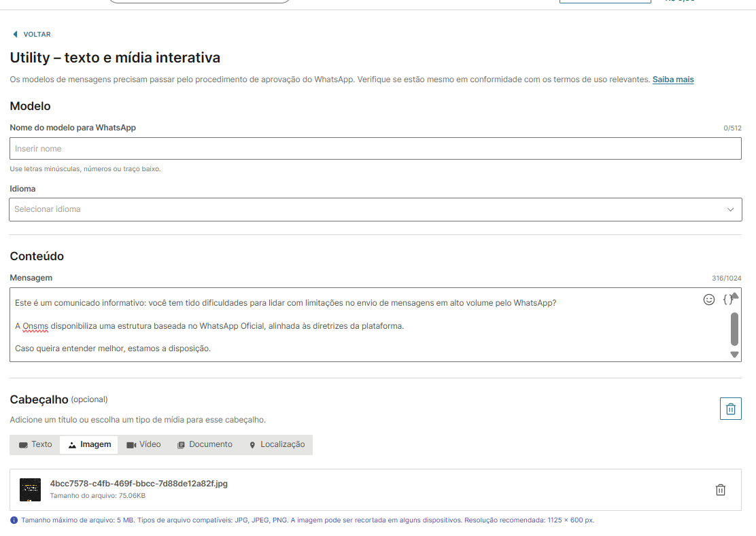Click the uploaded file name 4bcc7578 jpg
The image size is (756, 536).
[139, 484]
